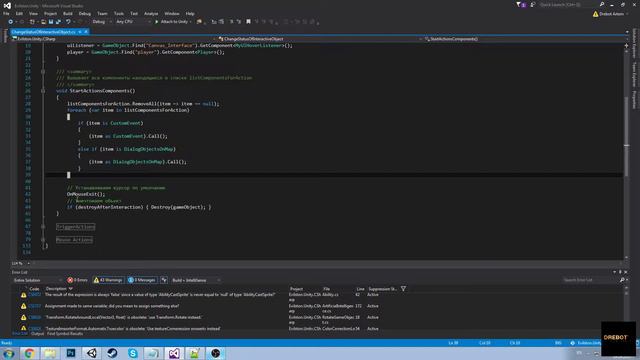Close the ChangeStatusOfInteractiveObject.cs tab
Viewport: 640px width, 360px height.
86,32
